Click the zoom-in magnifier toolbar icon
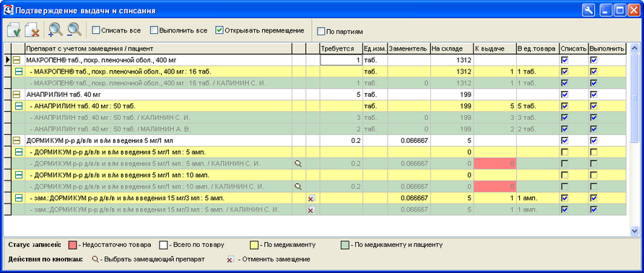This screenshot has height=273, width=644. tap(55, 30)
